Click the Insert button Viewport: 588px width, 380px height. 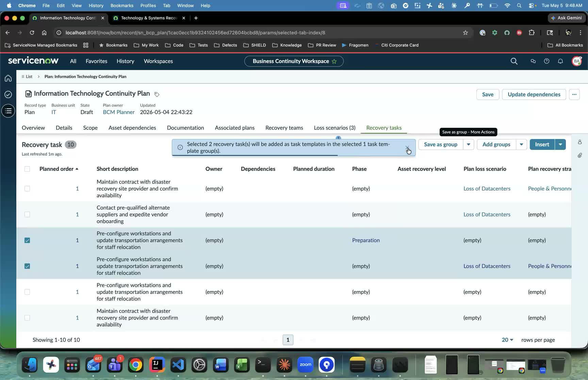pyautogui.click(x=542, y=144)
